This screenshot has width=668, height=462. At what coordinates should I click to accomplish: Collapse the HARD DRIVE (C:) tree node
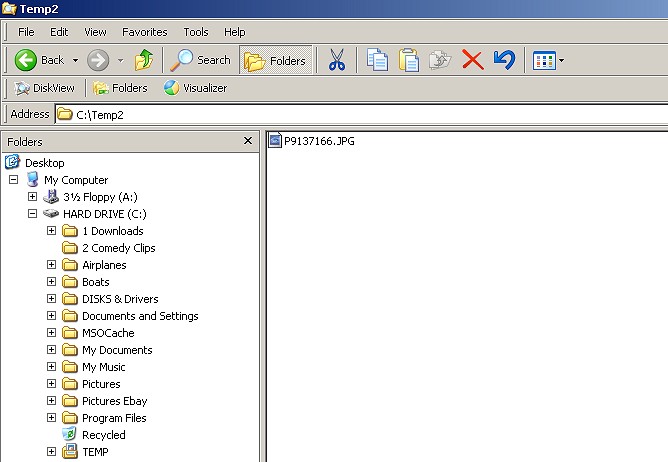33,213
